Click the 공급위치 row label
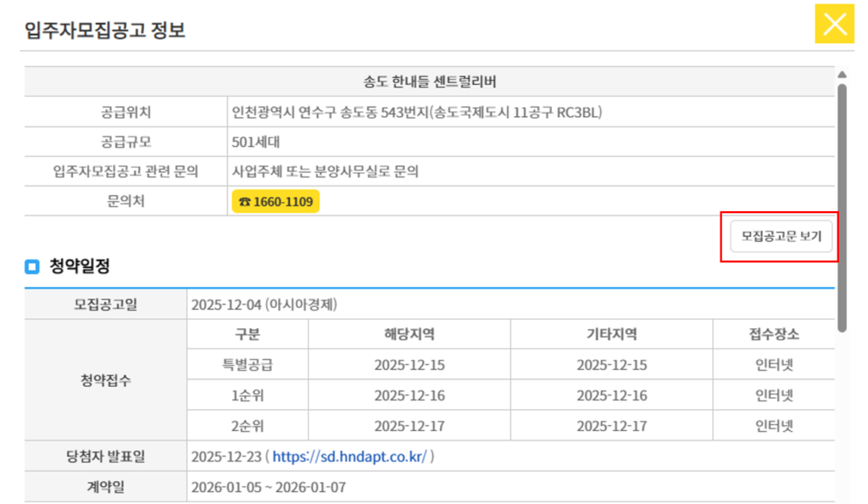 [x=124, y=111]
